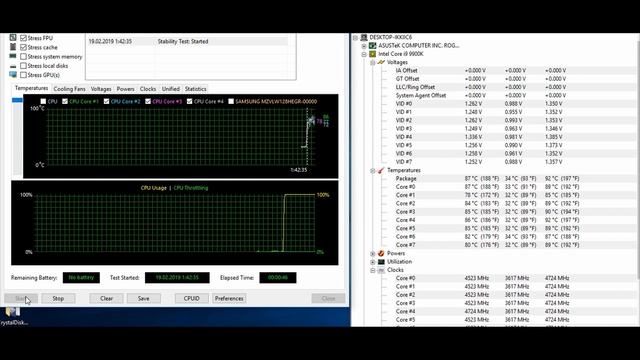Uncheck CPU Core #3 graph checkbox
The width and height of the screenshot is (640, 360).
(x=148, y=101)
